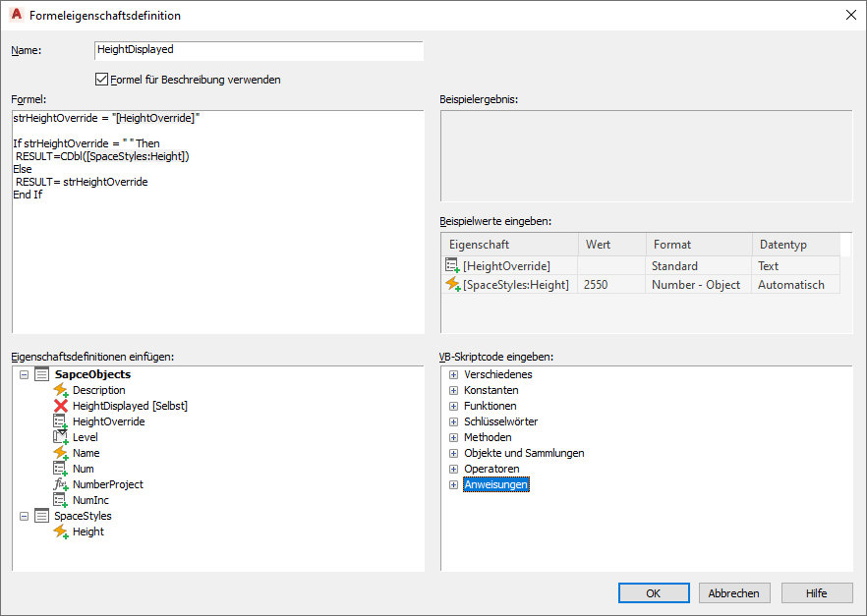The width and height of the screenshot is (867, 616).
Task: Click the Abbrechen button
Action: [x=734, y=593]
